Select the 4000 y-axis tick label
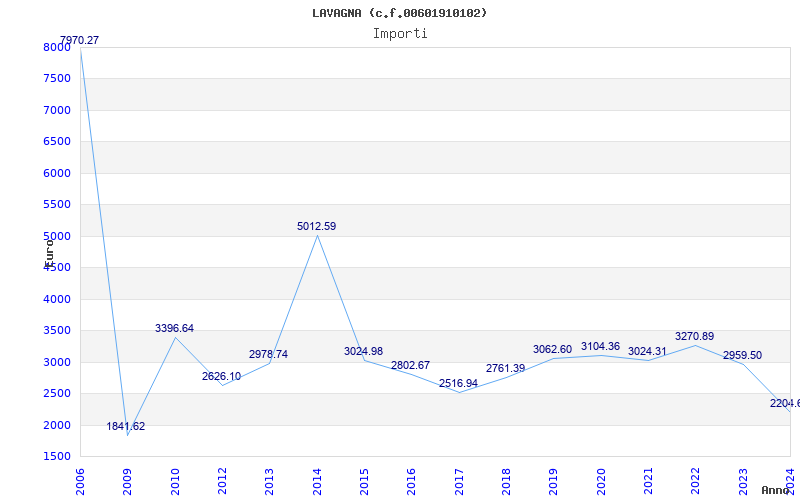Screen dimensions: 800x500 point(57,299)
